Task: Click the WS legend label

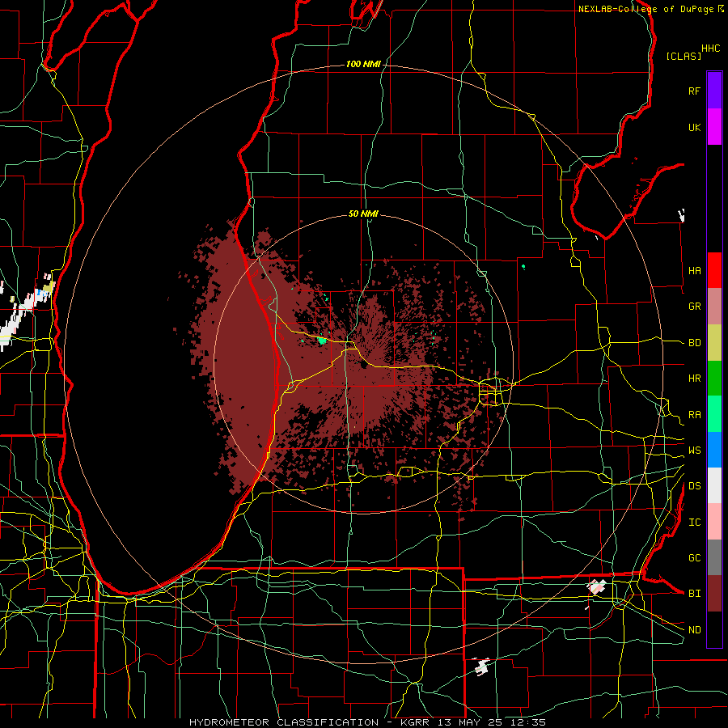Action: click(694, 451)
